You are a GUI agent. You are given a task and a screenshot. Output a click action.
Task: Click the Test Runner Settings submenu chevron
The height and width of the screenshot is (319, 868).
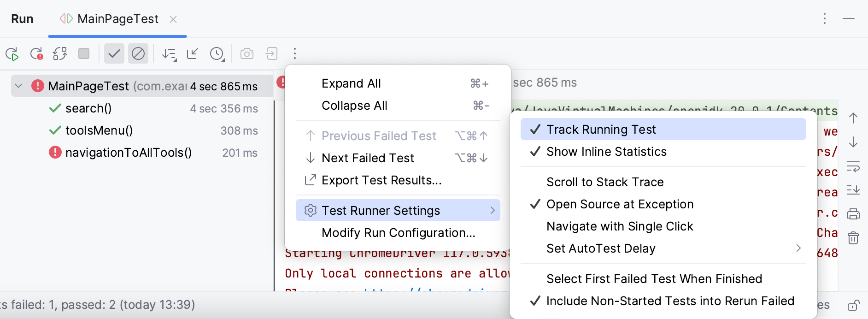(493, 210)
